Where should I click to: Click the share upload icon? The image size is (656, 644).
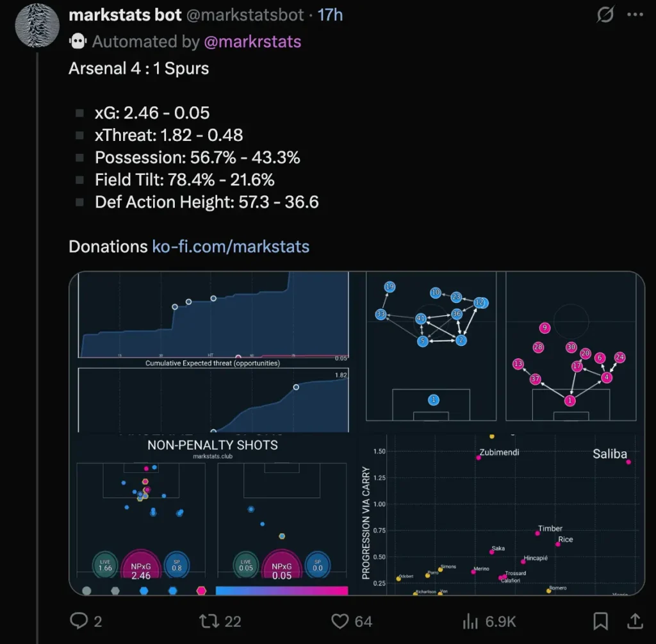point(634,620)
